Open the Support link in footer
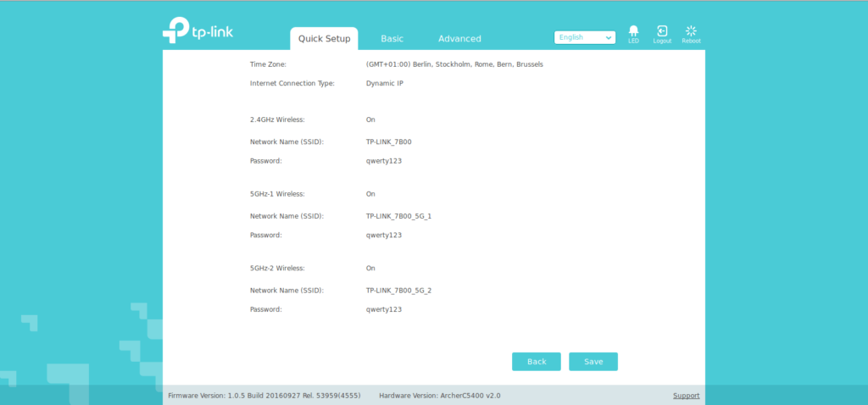Viewport: 868px width, 405px height. click(686, 396)
